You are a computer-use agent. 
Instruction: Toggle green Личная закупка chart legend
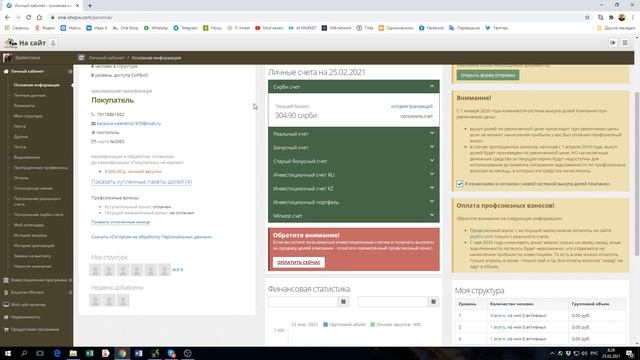click(x=396, y=324)
